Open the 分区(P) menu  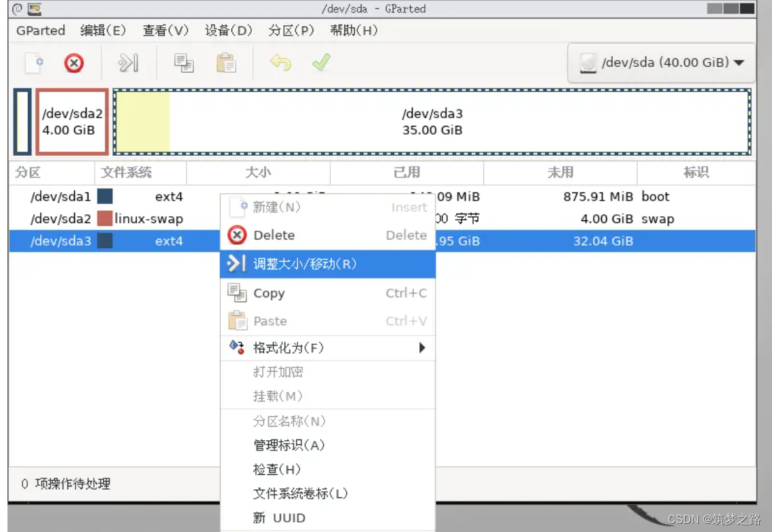(x=291, y=31)
